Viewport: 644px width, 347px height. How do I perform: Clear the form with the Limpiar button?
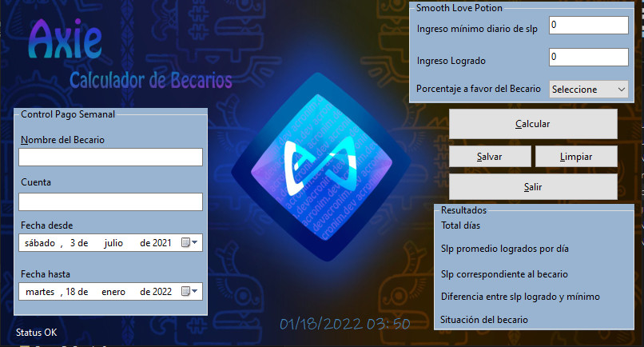[575, 156]
